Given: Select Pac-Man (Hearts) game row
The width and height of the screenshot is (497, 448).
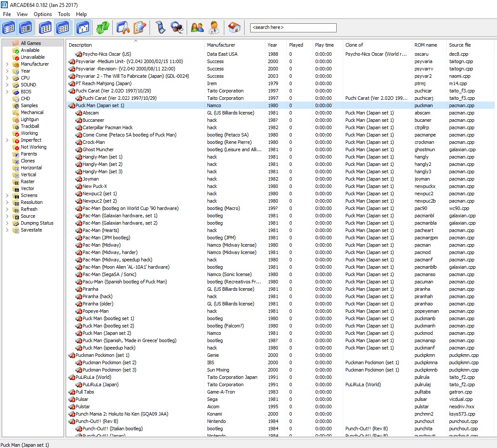Looking at the screenshot, I should click(280, 231).
